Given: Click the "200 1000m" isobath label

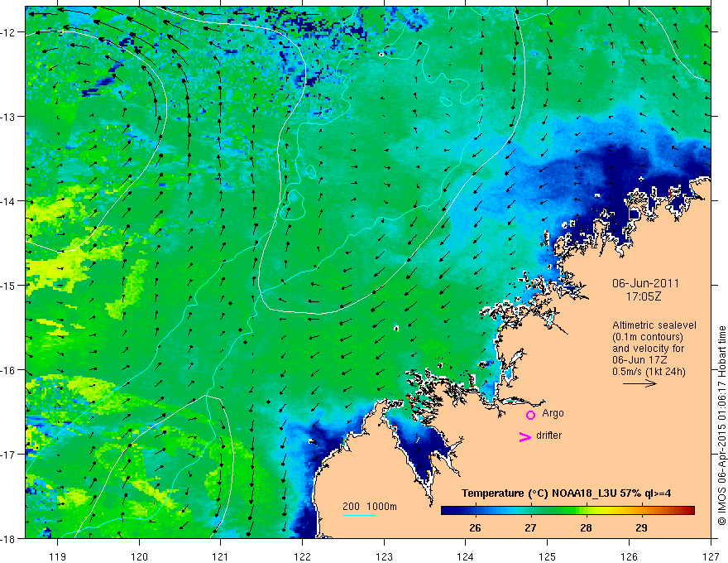Looking at the screenshot, I should pos(370,507).
